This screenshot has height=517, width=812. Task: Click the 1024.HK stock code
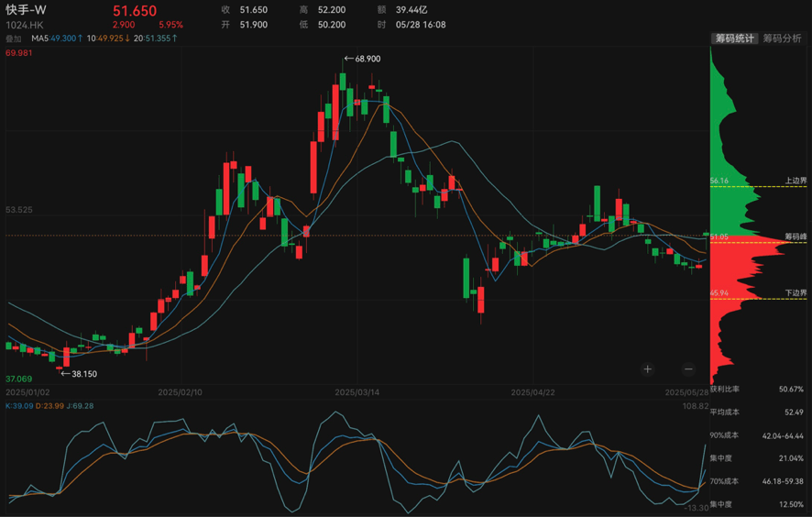25,25
